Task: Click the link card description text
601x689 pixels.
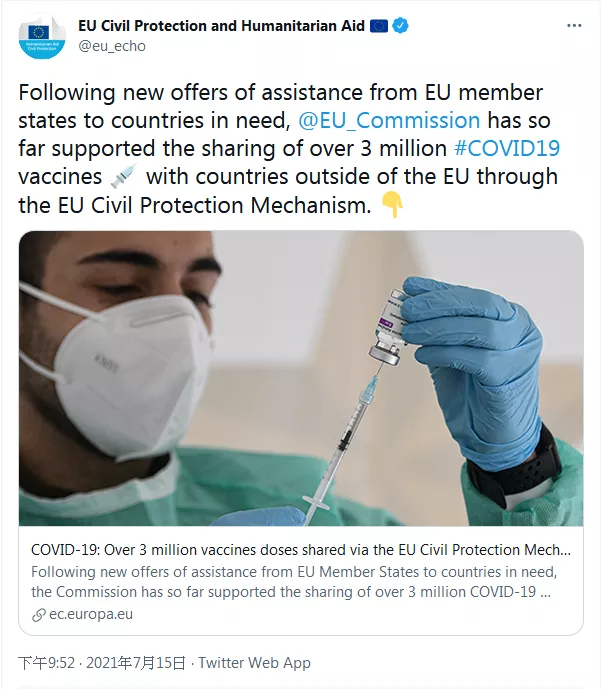Action: (x=294, y=582)
